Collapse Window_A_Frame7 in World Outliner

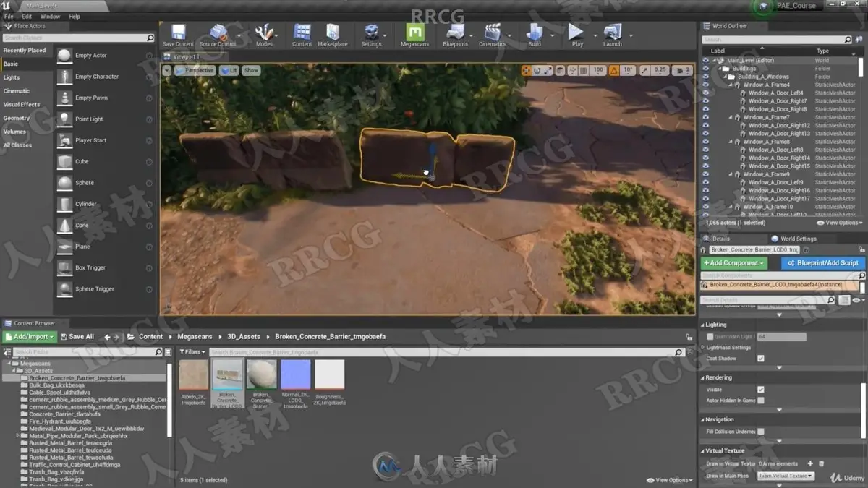point(731,117)
